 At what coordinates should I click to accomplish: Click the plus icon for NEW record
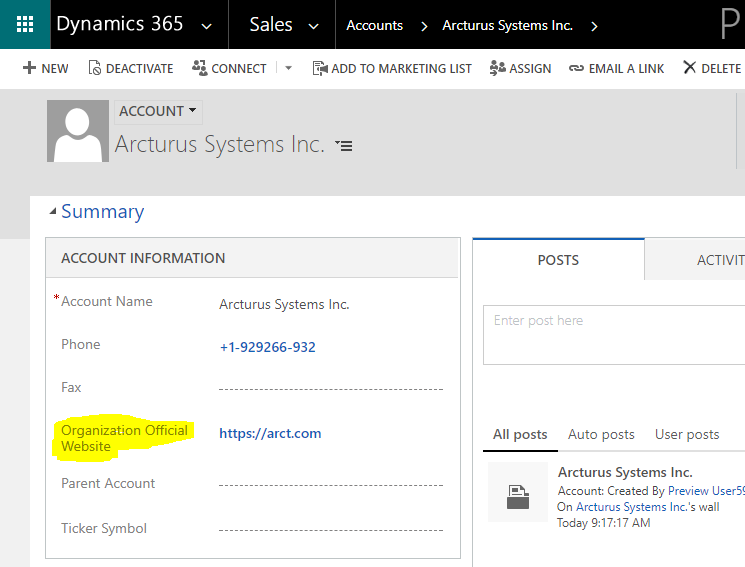[x=29, y=68]
